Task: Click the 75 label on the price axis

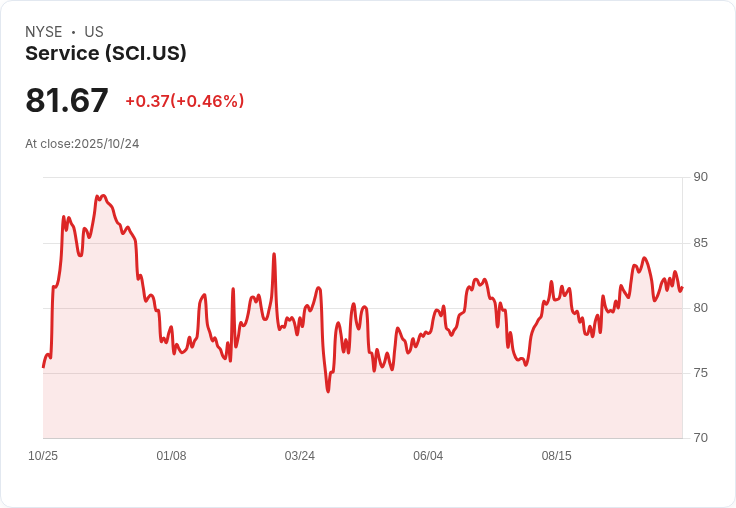Action: [700, 373]
